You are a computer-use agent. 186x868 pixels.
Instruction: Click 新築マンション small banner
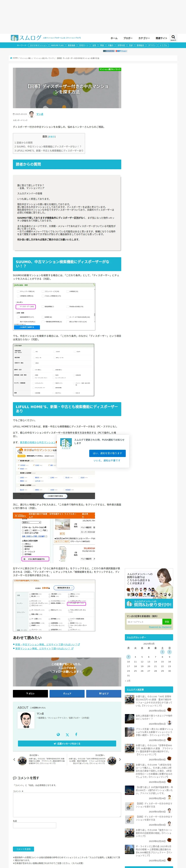pos(121,51)
